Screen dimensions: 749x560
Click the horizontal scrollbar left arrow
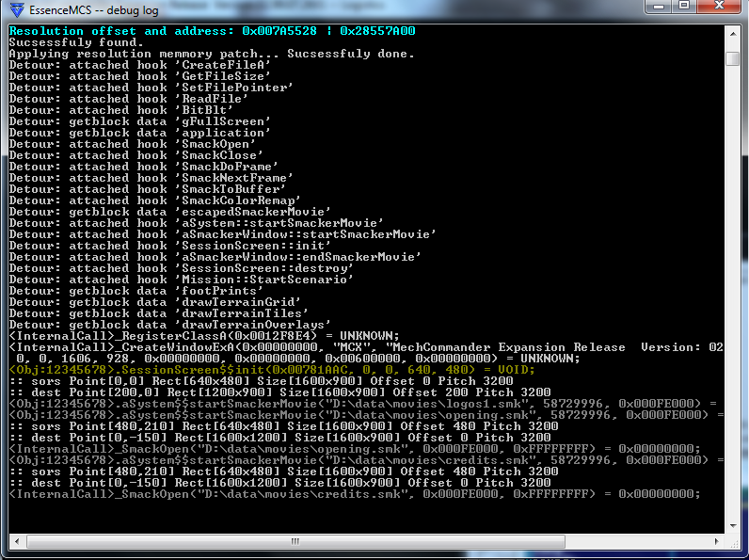17,541
